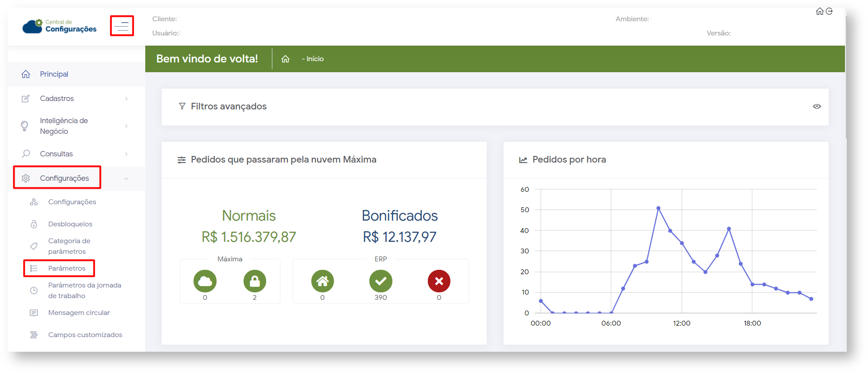Click the green house icon under ERP

pyautogui.click(x=322, y=281)
